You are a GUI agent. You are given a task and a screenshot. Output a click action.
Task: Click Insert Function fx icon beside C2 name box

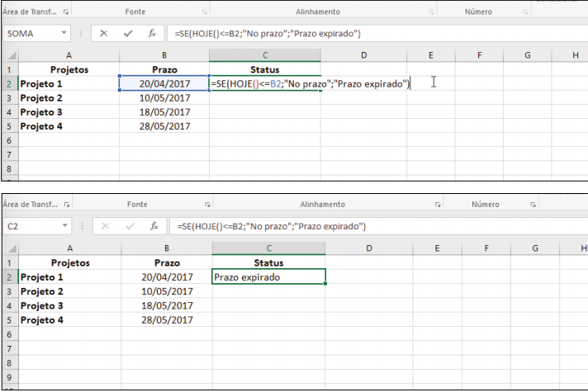coord(154,225)
